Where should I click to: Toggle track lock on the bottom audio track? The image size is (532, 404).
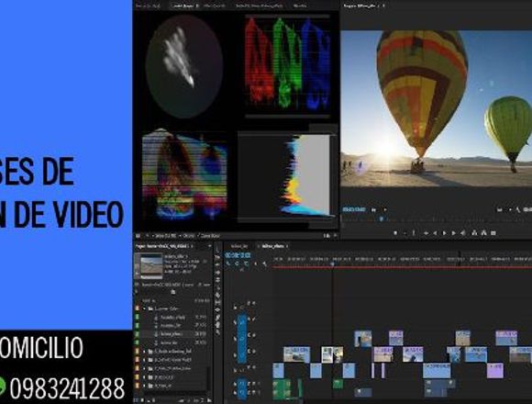tap(235, 392)
